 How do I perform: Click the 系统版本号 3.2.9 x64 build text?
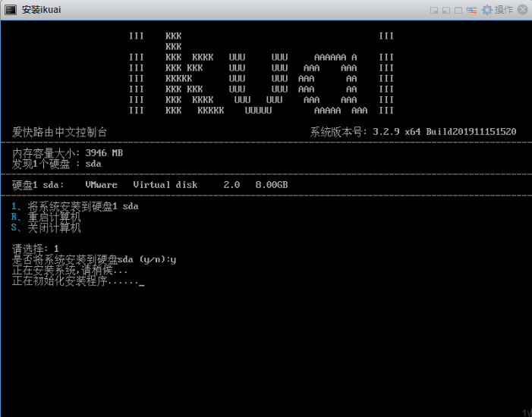(414, 132)
